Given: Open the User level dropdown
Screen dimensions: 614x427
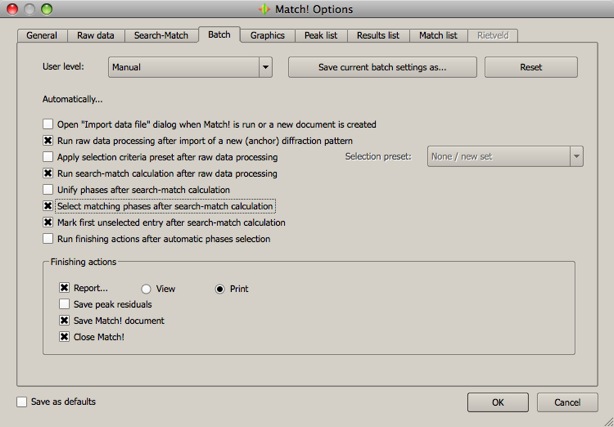Looking at the screenshot, I should pos(190,67).
